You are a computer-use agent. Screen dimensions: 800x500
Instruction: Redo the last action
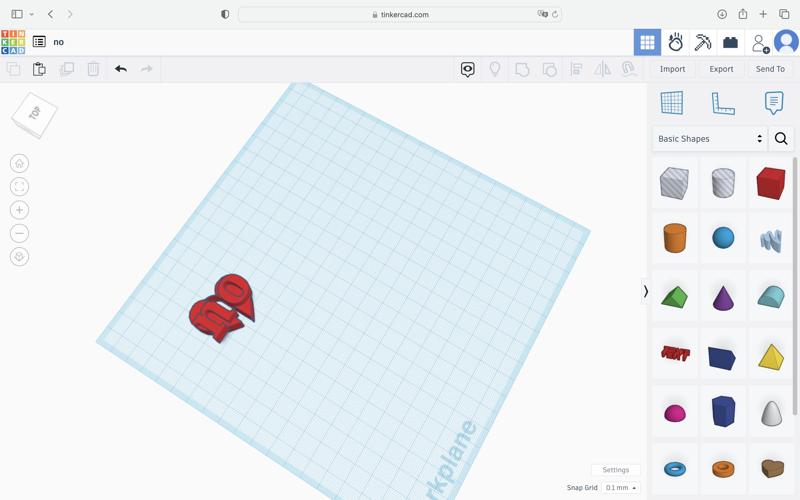(147, 69)
